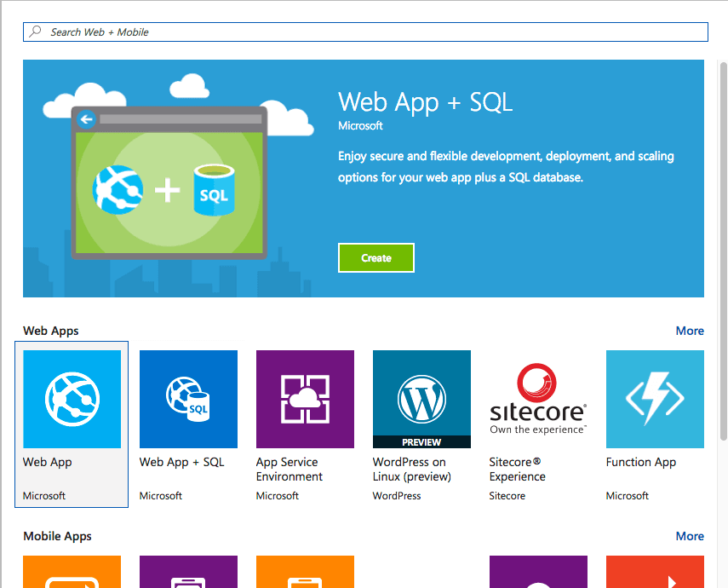Select the Web App globe icon tile
The image size is (728, 588).
pyautogui.click(x=72, y=400)
